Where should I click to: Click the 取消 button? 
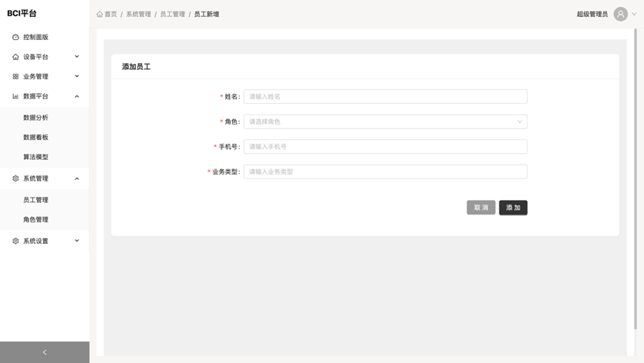click(480, 208)
